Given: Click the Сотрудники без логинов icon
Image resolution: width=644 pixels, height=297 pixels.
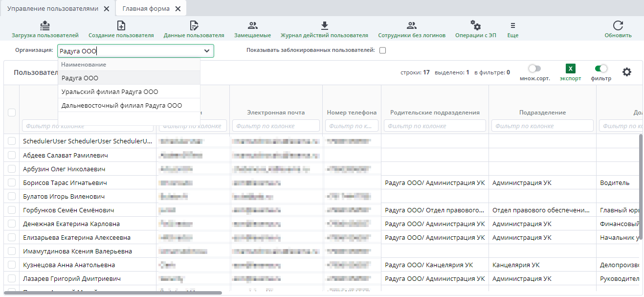Looking at the screenshot, I should pos(412,26).
